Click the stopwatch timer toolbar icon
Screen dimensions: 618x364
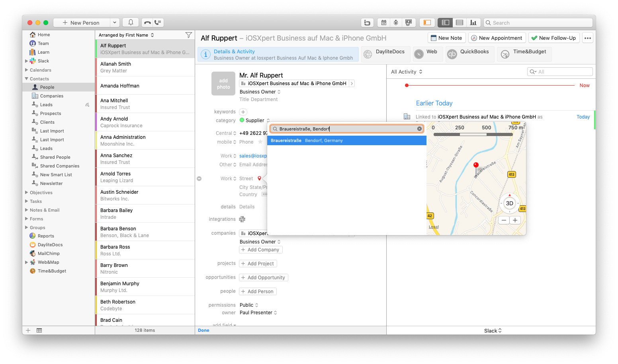pos(396,23)
